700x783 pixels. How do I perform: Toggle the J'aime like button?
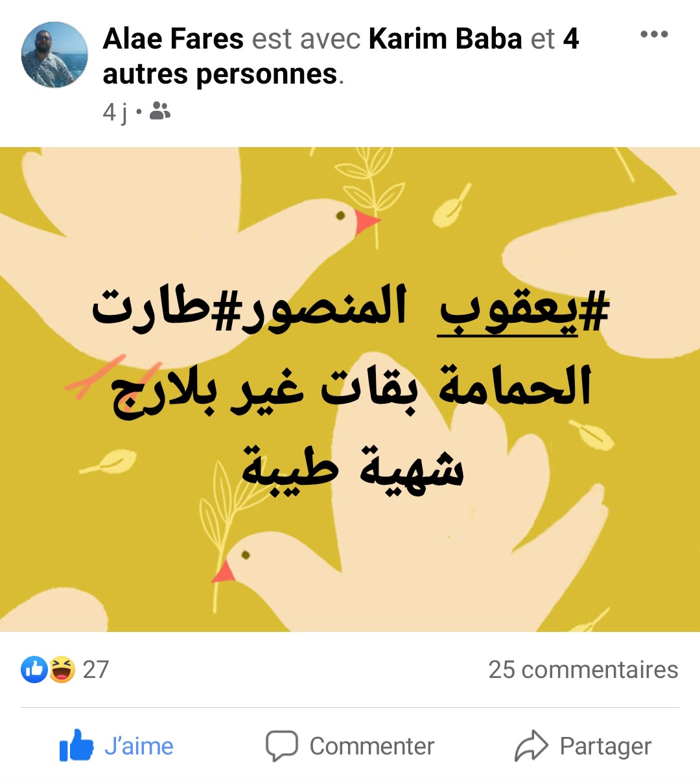pyautogui.click(x=117, y=745)
